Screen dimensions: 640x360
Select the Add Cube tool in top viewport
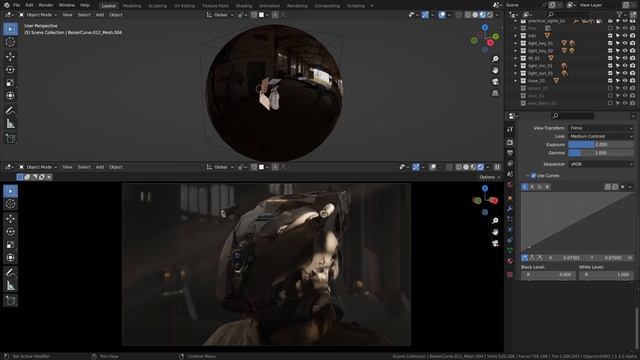tap(10, 139)
